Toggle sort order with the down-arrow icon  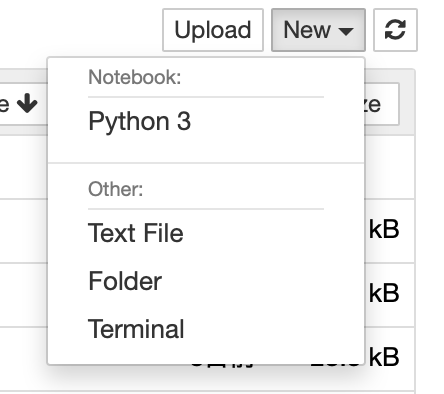pyautogui.click(x=27, y=103)
